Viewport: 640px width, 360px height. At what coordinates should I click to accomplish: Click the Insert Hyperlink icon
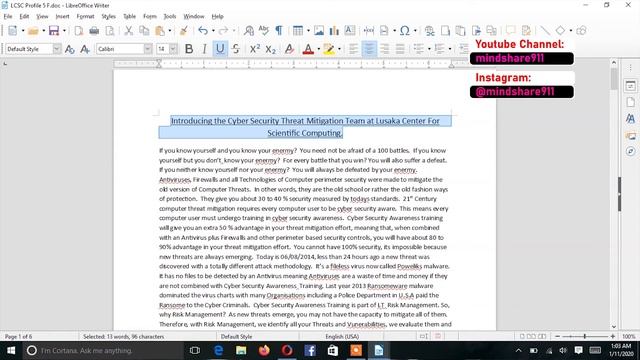coord(429,31)
